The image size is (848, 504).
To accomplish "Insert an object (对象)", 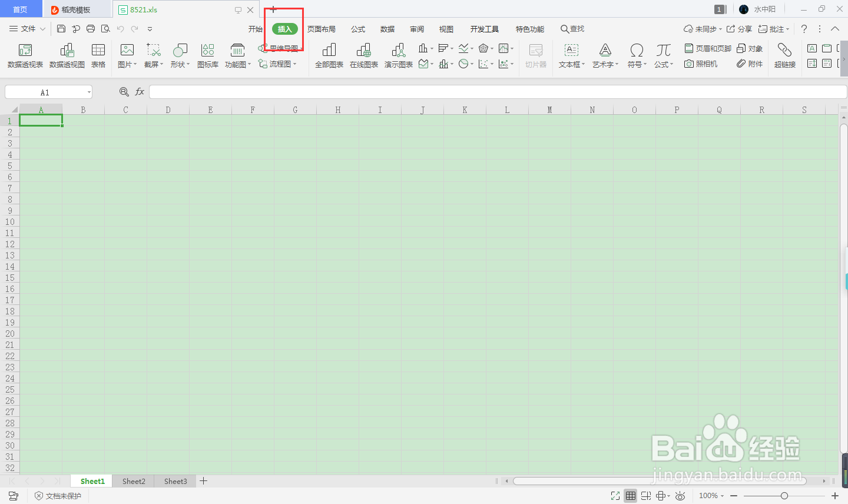I will [x=750, y=48].
